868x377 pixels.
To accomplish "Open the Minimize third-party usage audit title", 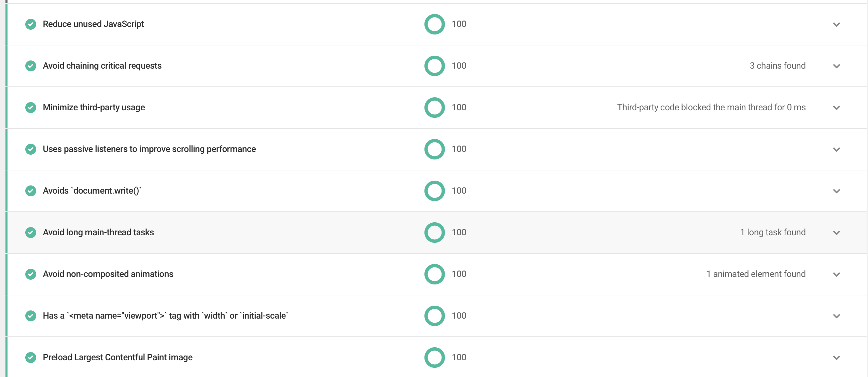I will coord(94,108).
